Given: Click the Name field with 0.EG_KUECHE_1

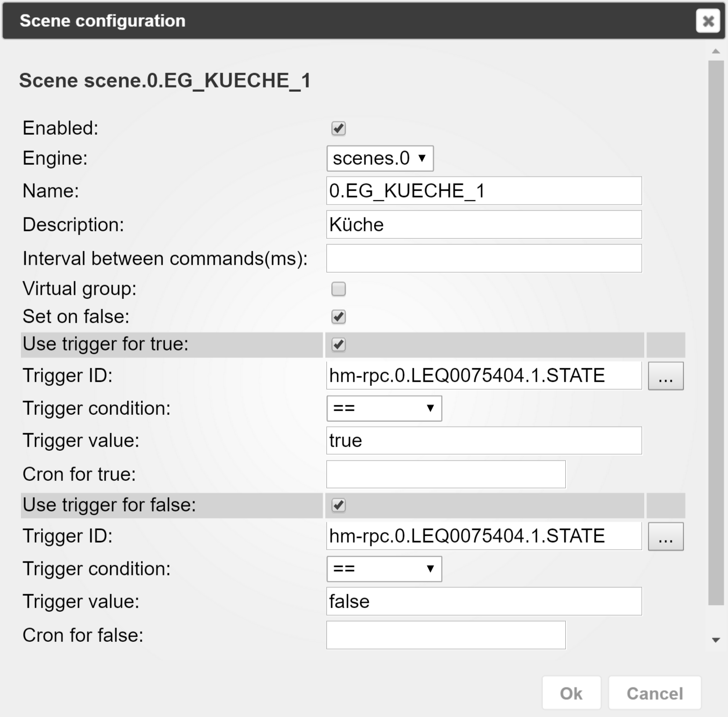Looking at the screenshot, I should point(483,191).
